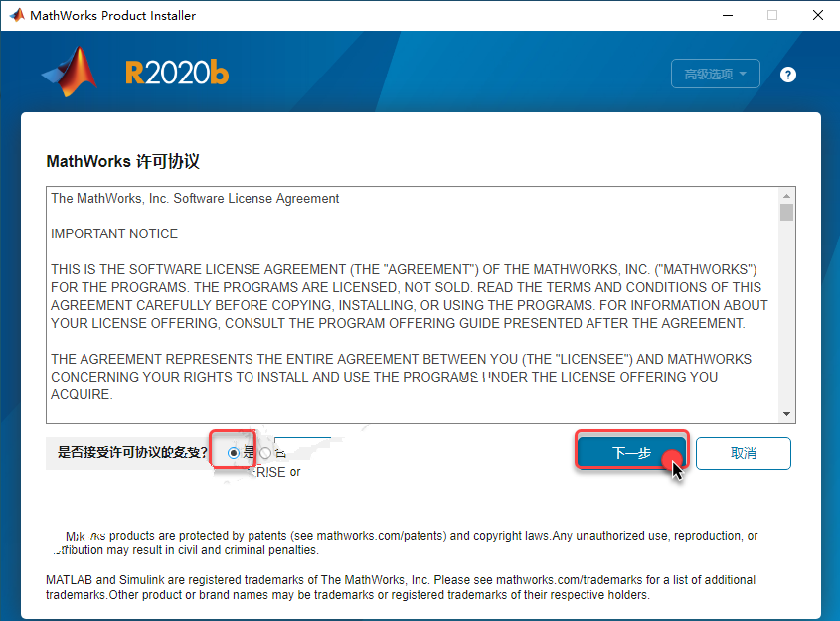Click the MATLAB logo in header

coord(70,73)
